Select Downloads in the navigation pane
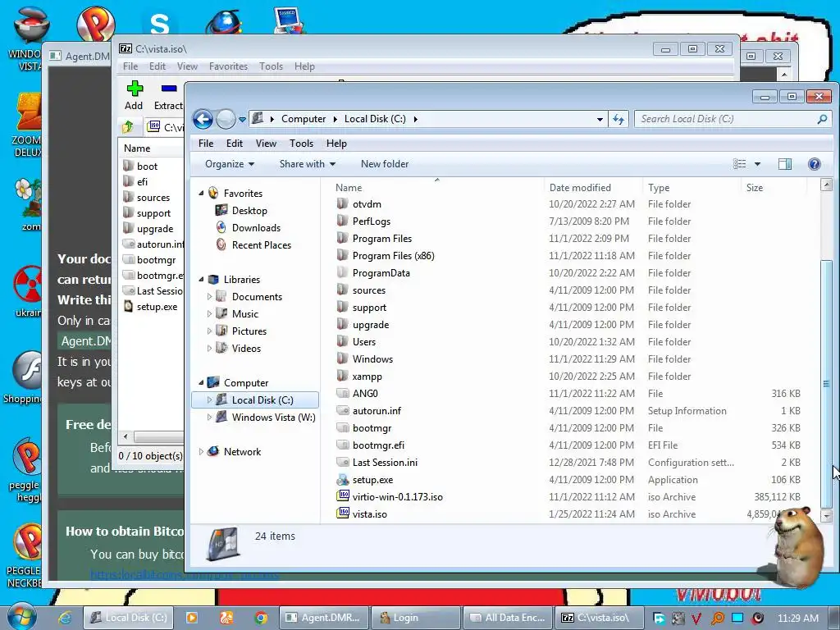The image size is (840, 630). click(x=256, y=228)
